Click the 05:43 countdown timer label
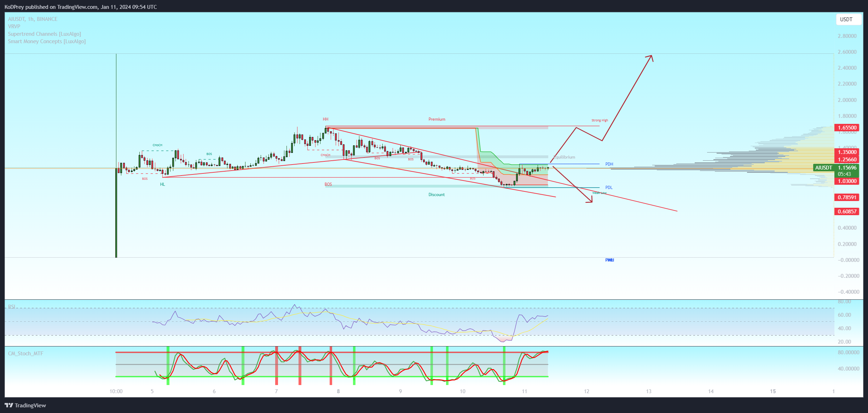 tap(844, 174)
